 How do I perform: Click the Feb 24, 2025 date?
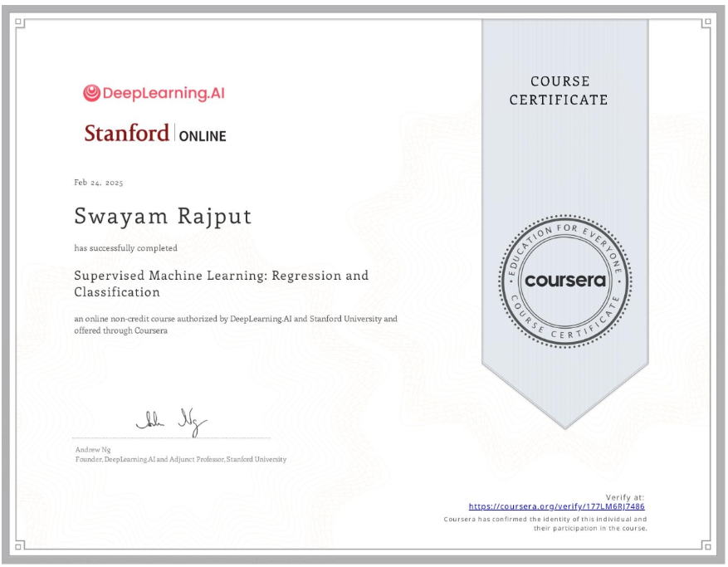point(99,183)
